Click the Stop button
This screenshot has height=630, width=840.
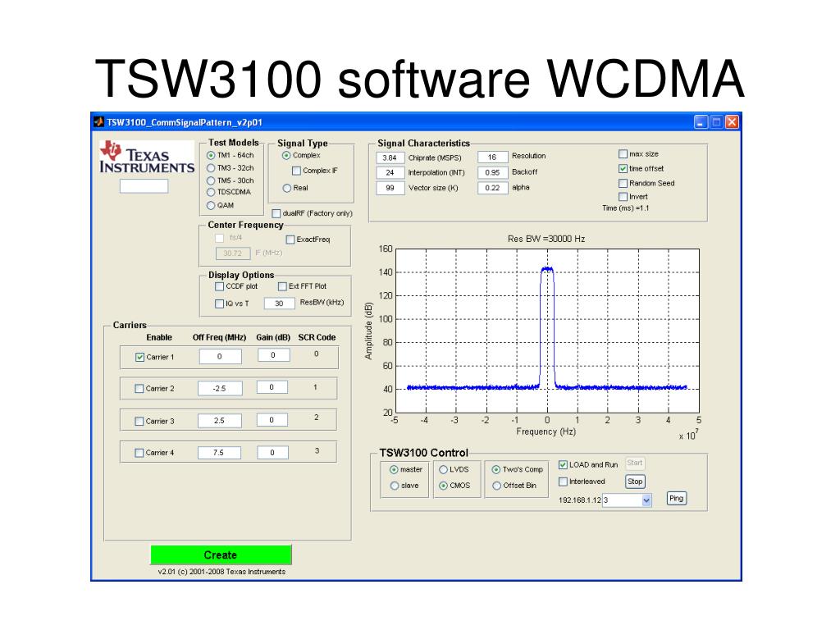point(635,482)
